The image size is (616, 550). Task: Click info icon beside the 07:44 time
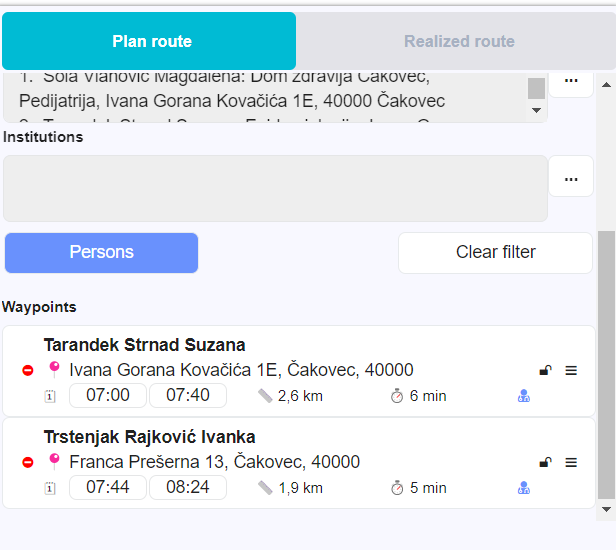pyautogui.click(x=50, y=488)
